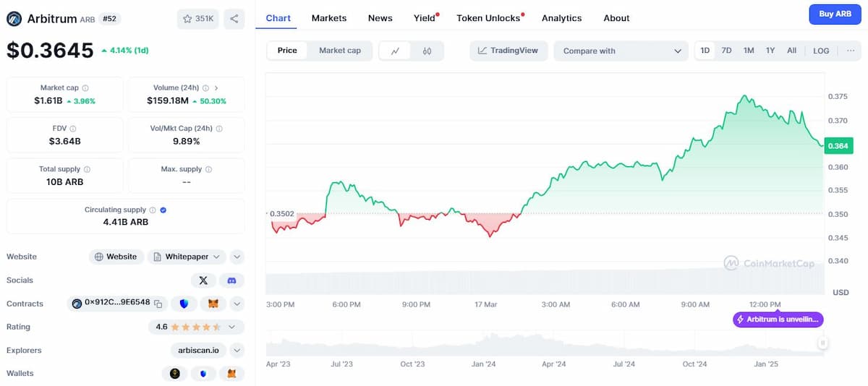Image resolution: width=868 pixels, height=386 pixels.
Task: Click the info icon next to Vol/Mkt Cap (24h)
Action: coord(219,129)
